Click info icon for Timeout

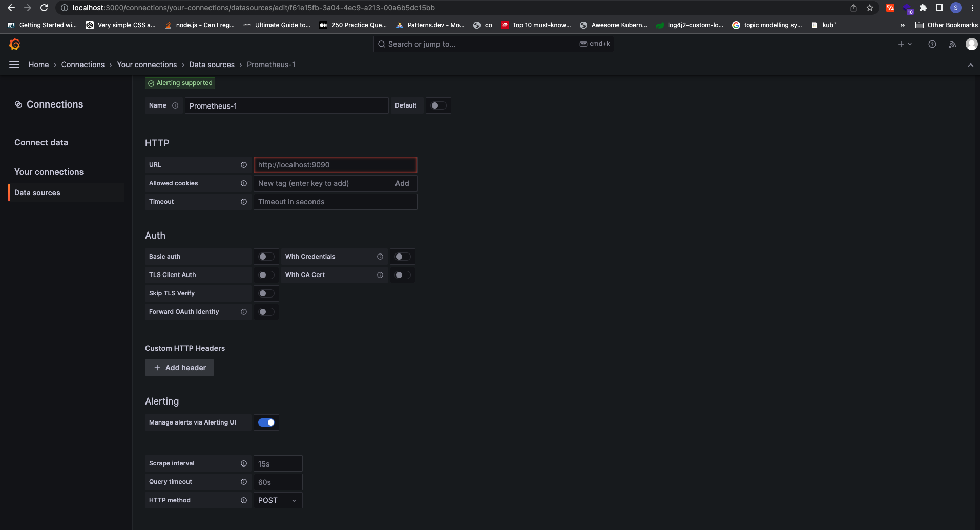click(x=244, y=202)
